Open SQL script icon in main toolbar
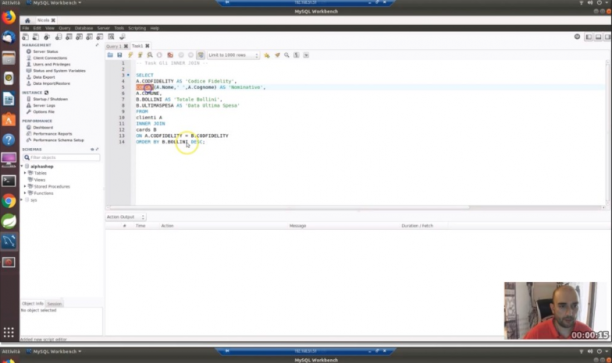The height and width of the screenshot is (363, 612). (x=36, y=37)
